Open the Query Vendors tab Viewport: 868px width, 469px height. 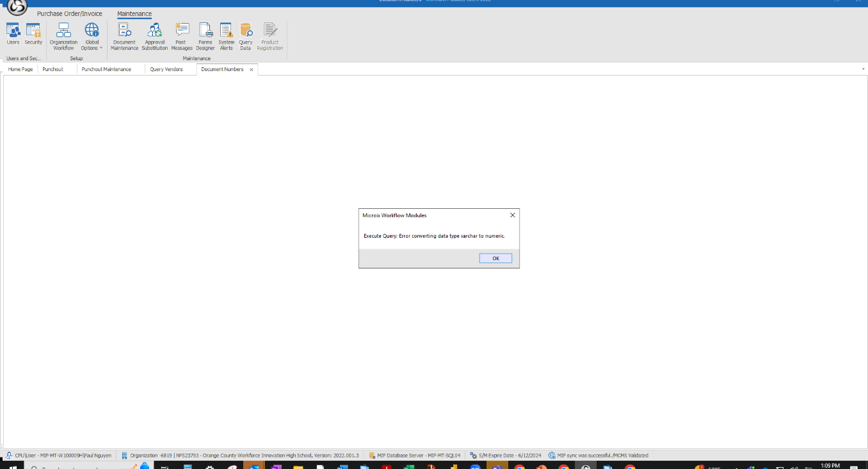(166, 69)
